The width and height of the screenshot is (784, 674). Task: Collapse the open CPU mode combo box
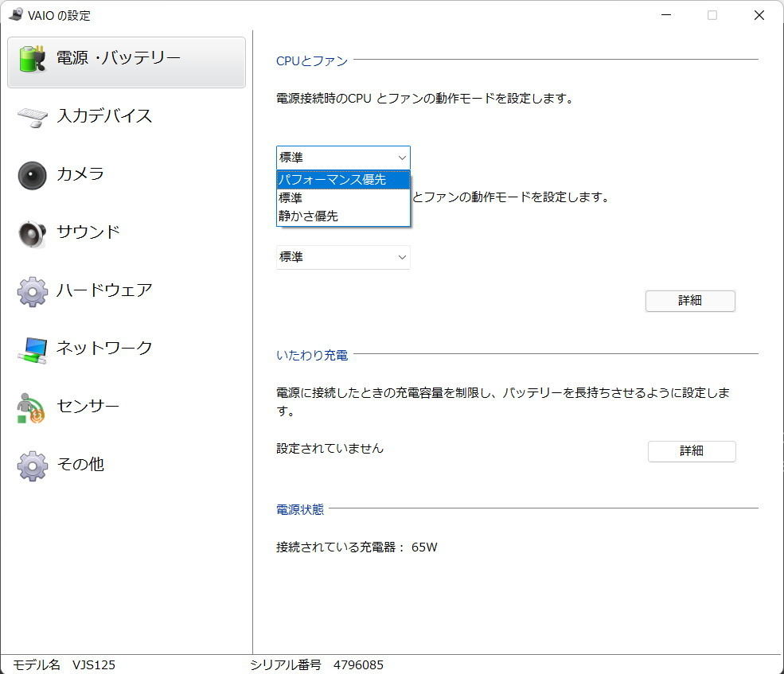[x=343, y=158]
